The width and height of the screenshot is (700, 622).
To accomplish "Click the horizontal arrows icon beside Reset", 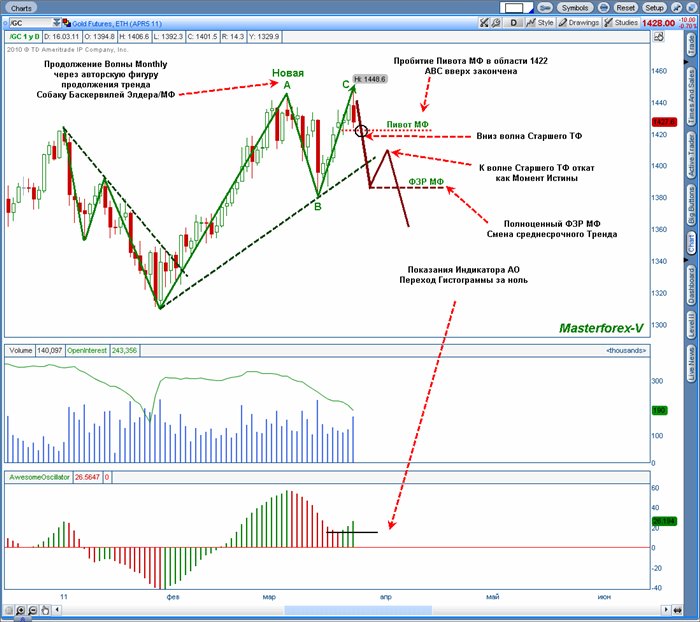I will [x=603, y=8].
